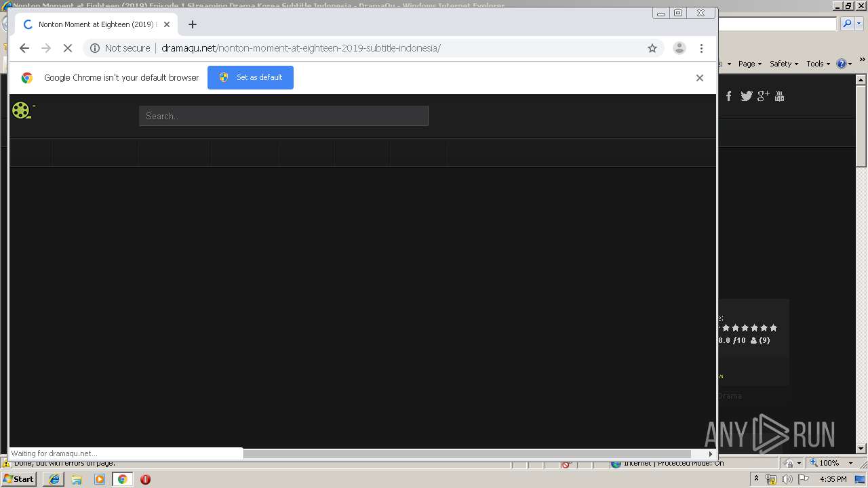Image resolution: width=868 pixels, height=488 pixels.
Task: Stop loading the page in Chrome
Action: click(x=68, y=48)
